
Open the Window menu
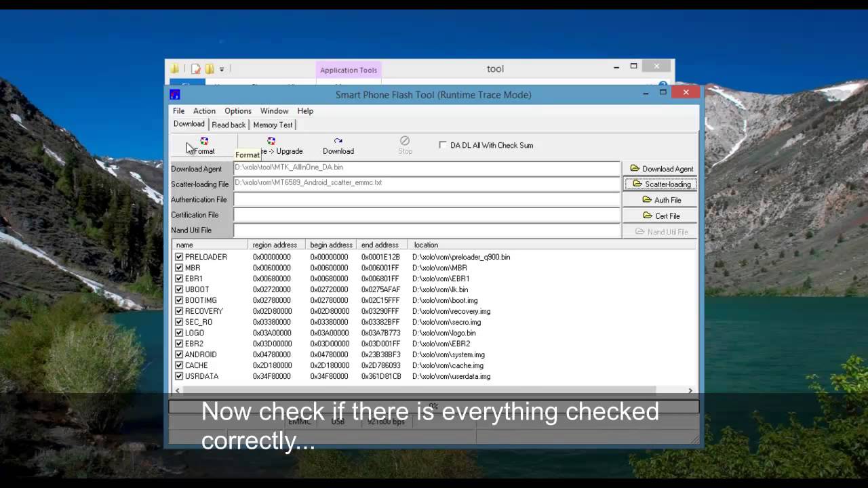coord(274,111)
